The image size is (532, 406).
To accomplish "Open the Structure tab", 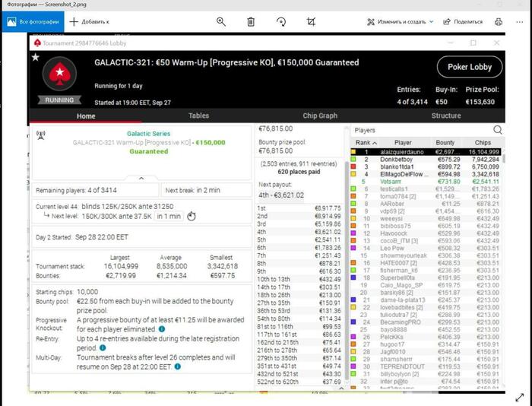I will (x=446, y=116).
